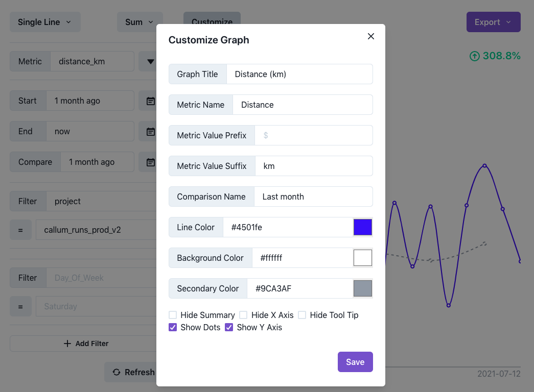This screenshot has height=392, width=534.
Task: Uncheck the Show Dots checkbox
Action: [x=173, y=327]
